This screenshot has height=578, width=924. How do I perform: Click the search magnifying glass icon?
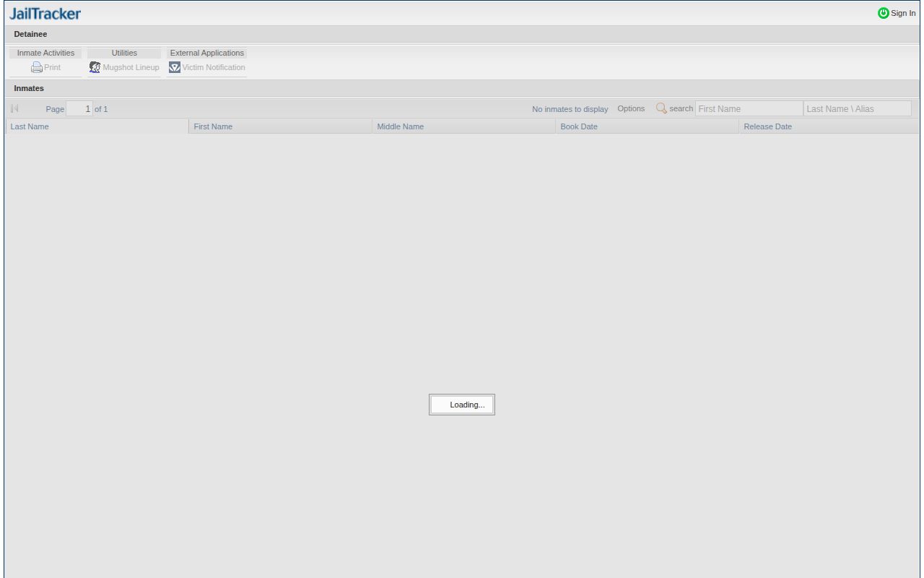pyautogui.click(x=661, y=108)
